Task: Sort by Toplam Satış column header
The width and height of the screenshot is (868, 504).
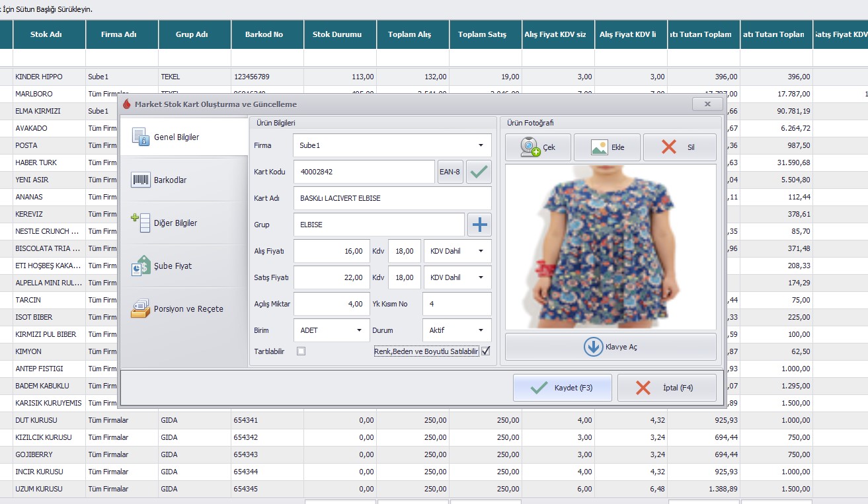Action: [485, 34]
